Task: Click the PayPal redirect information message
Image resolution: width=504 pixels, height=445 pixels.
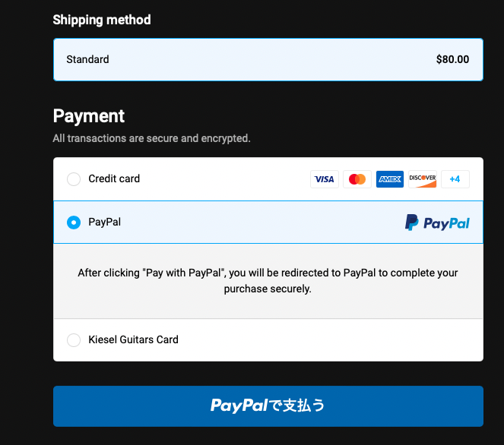Action: [x=268, y=281]
